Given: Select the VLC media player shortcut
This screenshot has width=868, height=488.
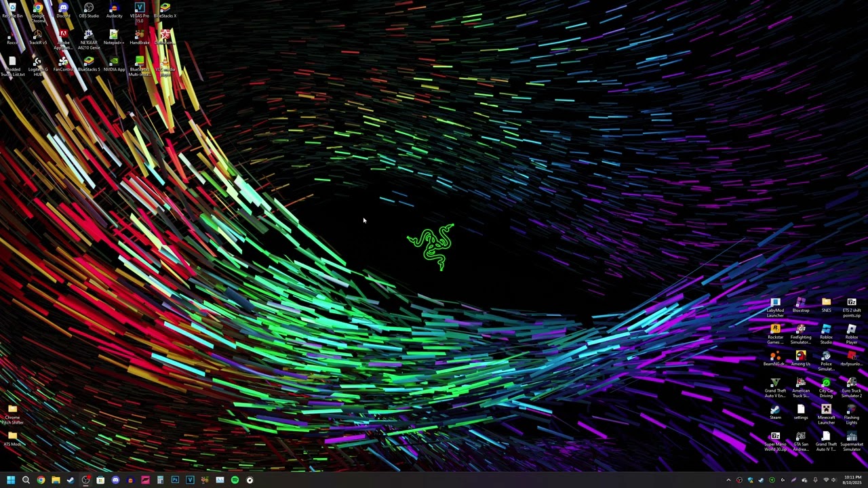Looking at the screenshot, I should click(x=165, y=66).
